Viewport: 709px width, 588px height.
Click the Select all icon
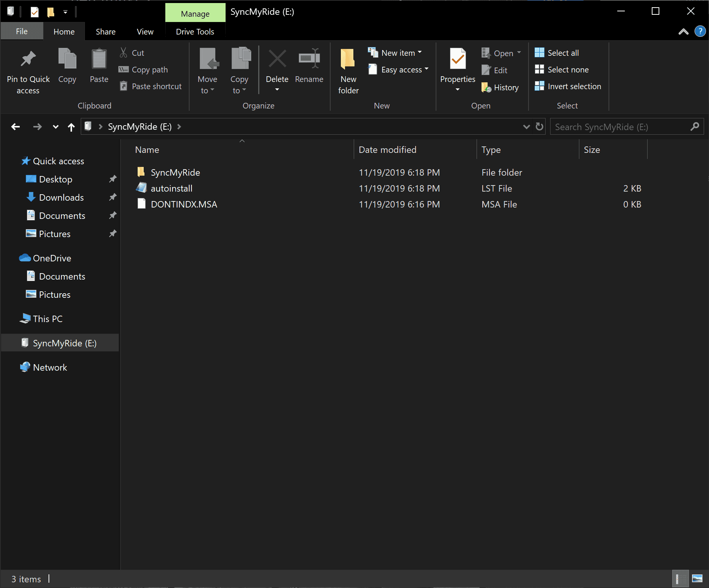tap(539, 53)
